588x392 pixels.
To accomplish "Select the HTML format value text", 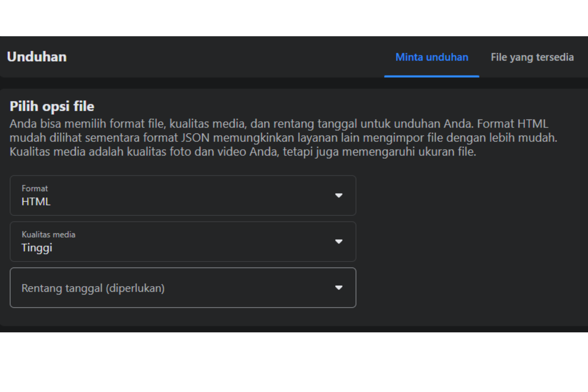I will pyautogui.click(x=35, y=201).
